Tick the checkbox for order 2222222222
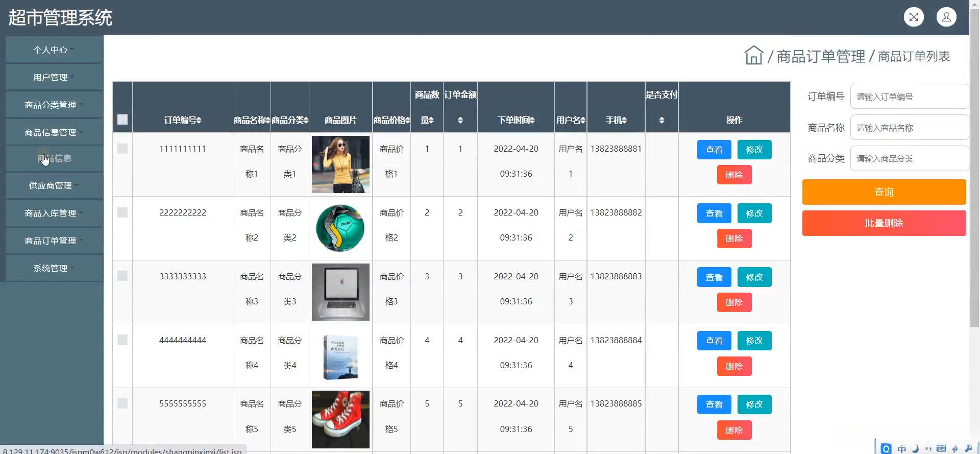 (122, 212)
